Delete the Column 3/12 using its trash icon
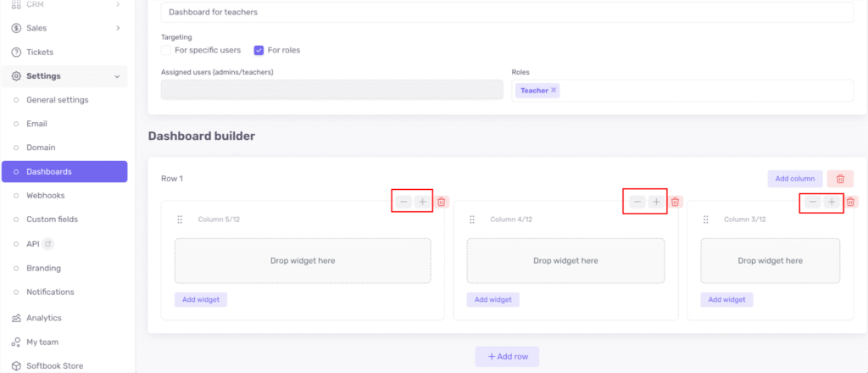 (x=851, y=202)
